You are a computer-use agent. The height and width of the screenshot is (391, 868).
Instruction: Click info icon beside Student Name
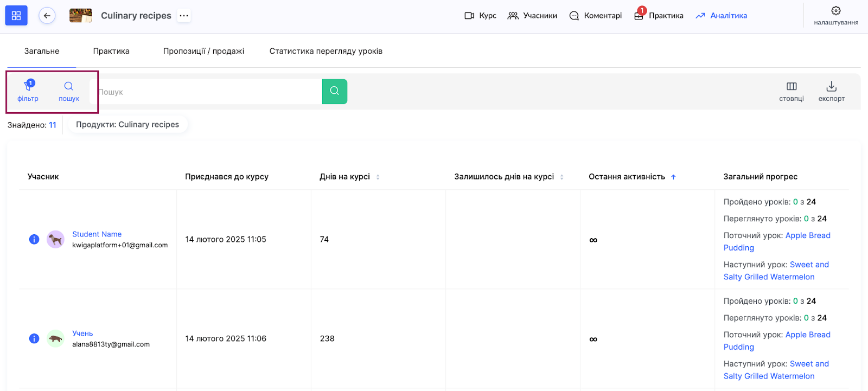click(34, 239)
